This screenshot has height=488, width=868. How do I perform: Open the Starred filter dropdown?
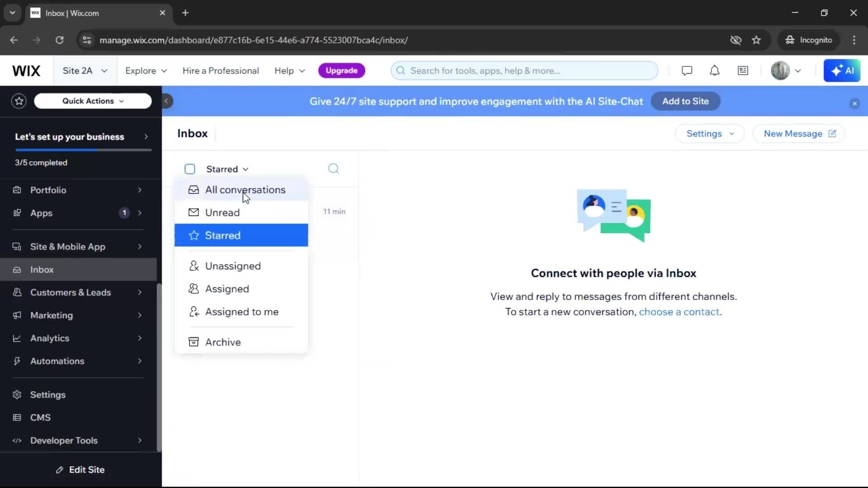227,169
